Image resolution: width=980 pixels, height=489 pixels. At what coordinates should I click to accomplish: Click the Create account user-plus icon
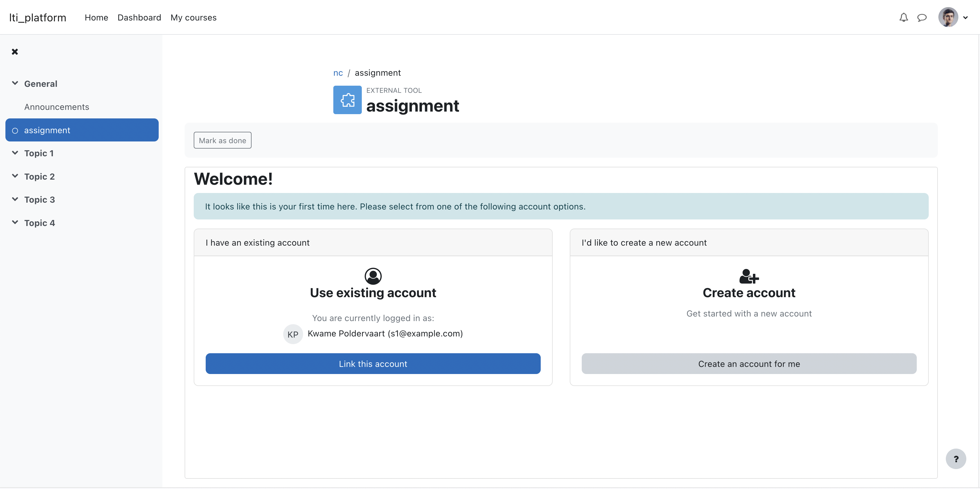tap(749, 276)
